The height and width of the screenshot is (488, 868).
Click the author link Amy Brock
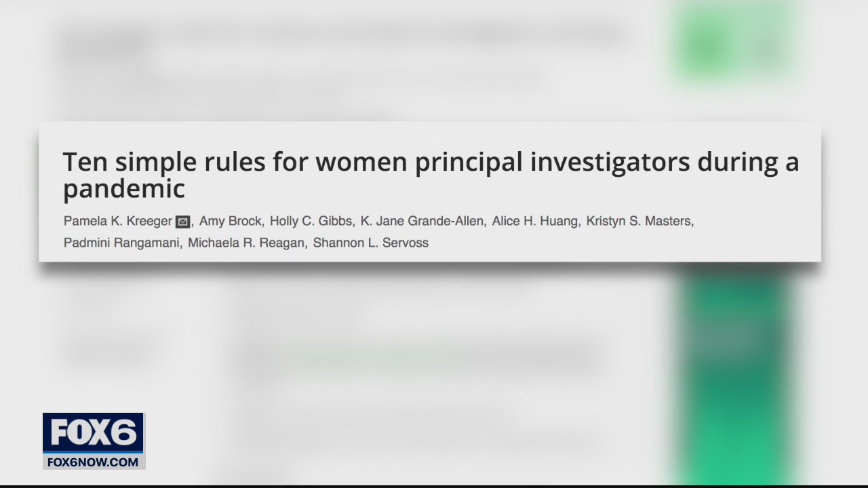pos(231,221)
